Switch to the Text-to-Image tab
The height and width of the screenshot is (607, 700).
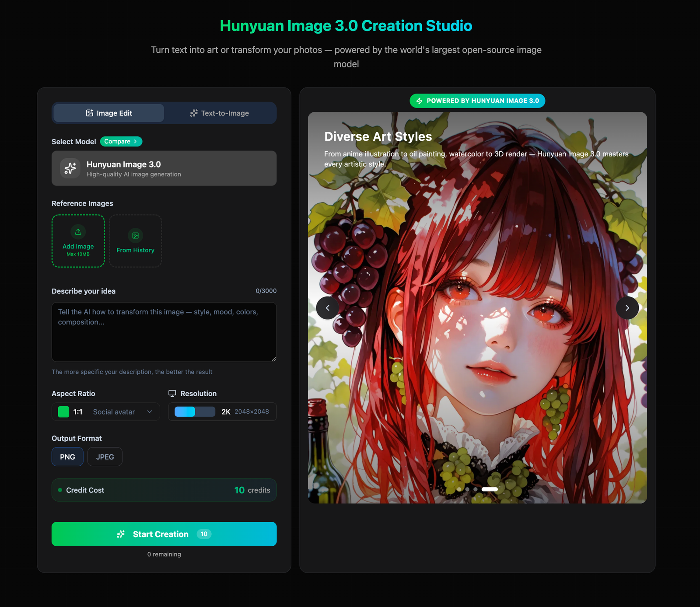click(220, 113)
